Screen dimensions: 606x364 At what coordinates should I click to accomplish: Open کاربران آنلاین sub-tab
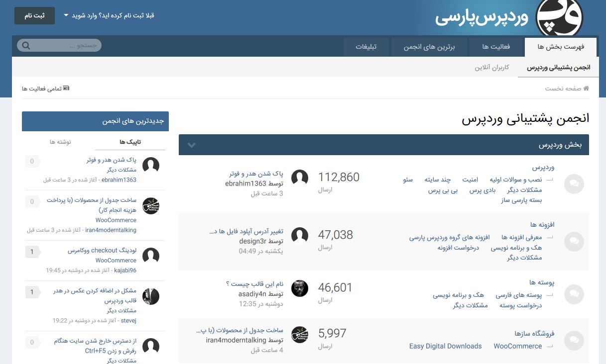pos(492,67)
